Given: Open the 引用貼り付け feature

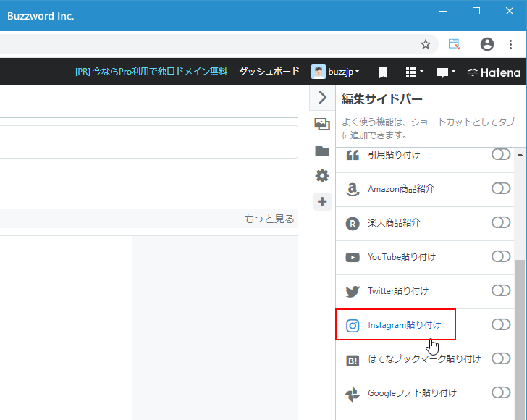Looking at the screenshot, I should point(394,155).
